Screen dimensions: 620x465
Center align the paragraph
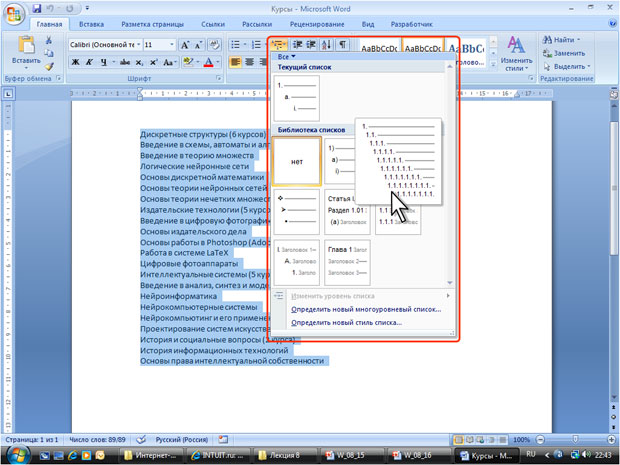[x=250, y=62]
